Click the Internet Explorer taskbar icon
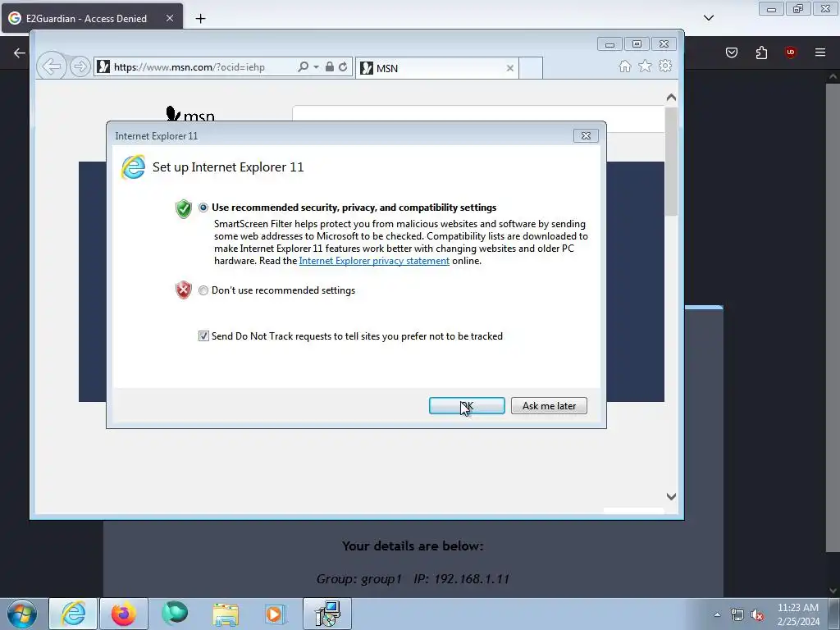This screenshot has width=840, height=630. [x=73, y=614]
